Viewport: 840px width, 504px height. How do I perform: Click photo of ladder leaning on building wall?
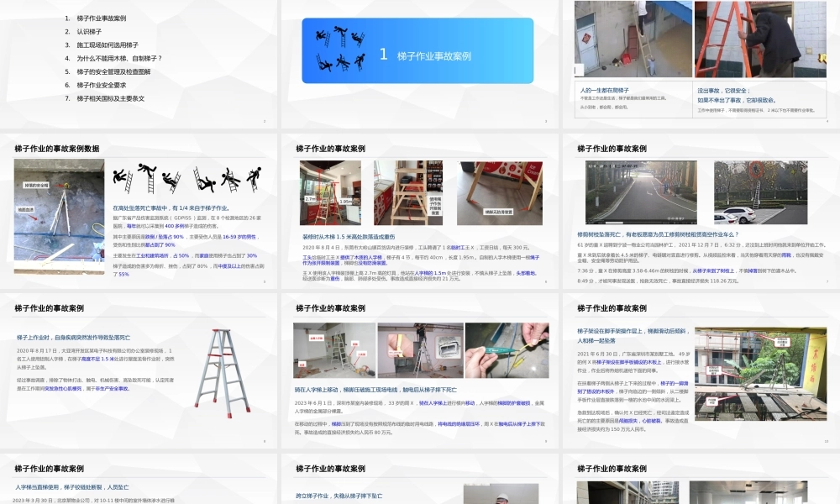pyautogui.click(x=633, y=39)
